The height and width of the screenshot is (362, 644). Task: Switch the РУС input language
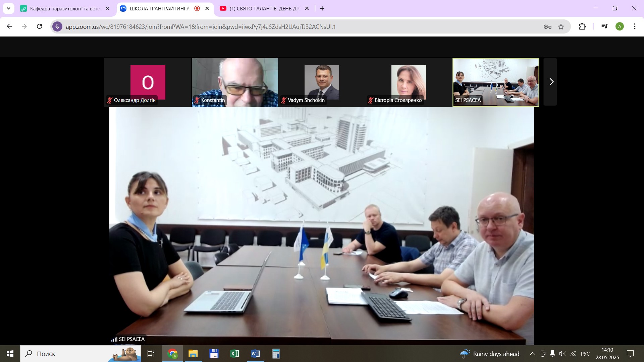(585, 354)
